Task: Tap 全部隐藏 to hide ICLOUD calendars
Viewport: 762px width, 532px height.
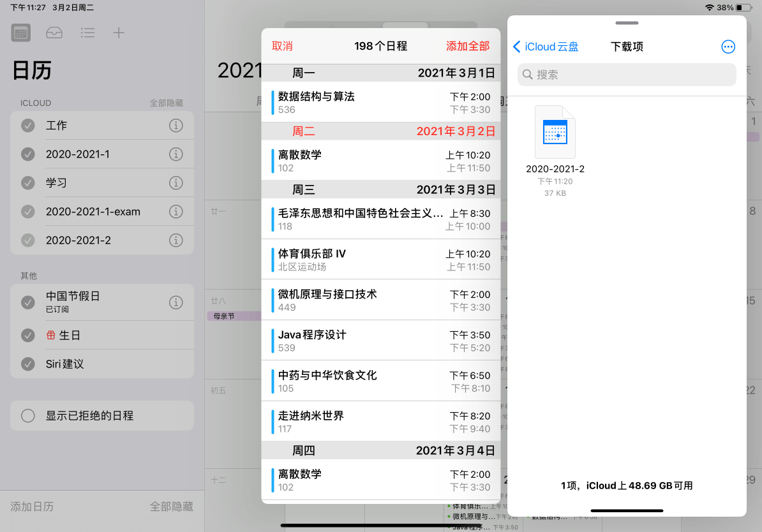Action: 167,103
